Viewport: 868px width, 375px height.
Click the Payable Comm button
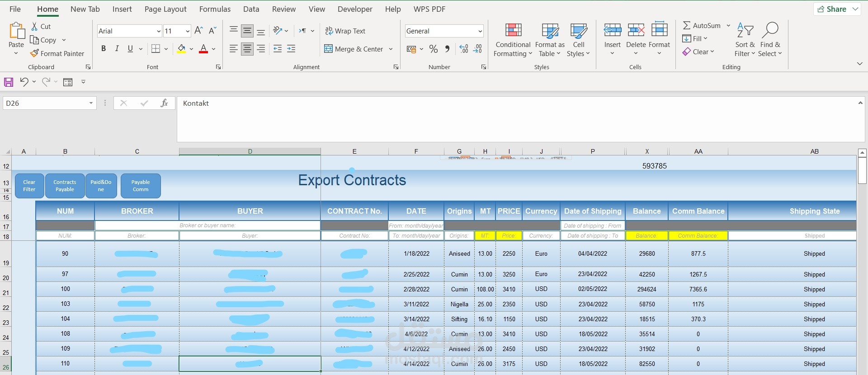coord(141,186)
